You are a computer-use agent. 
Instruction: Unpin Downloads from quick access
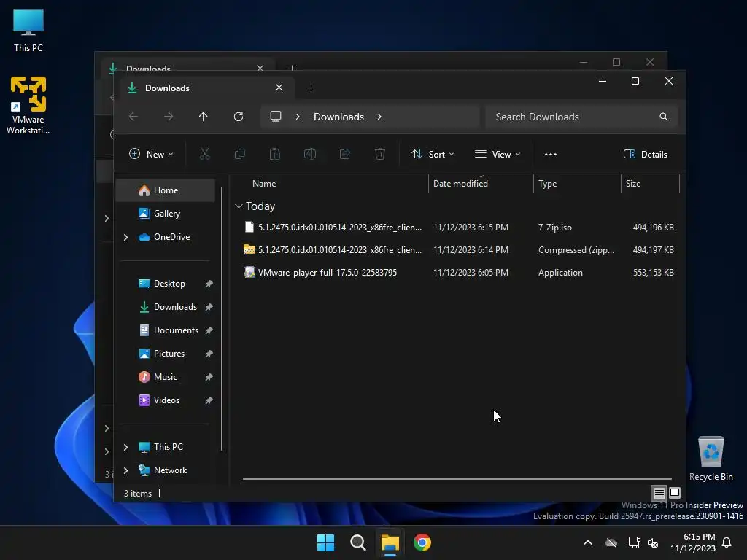coord(209,307)
